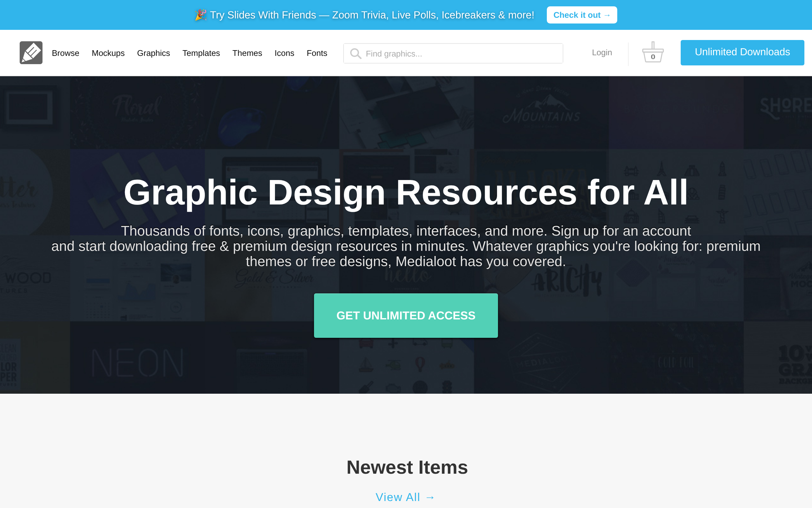Click Check it out banner button

coord(582,15)
